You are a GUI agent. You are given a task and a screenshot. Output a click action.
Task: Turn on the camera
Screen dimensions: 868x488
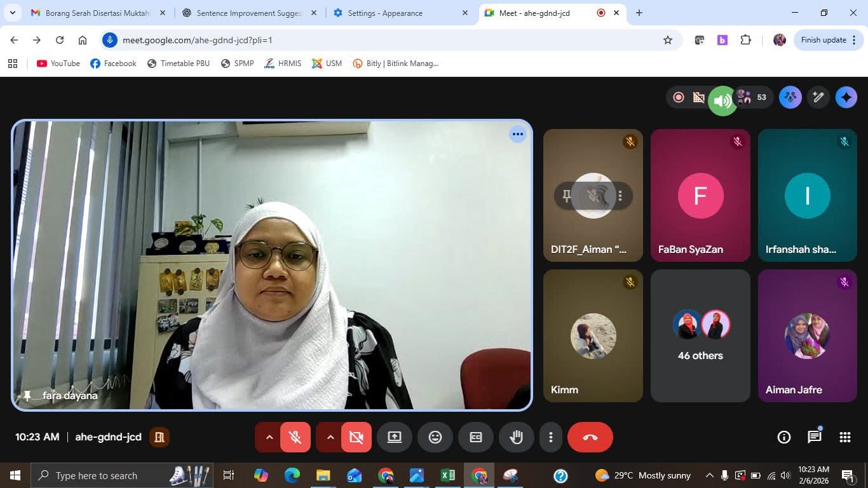(x=356, y=437)
